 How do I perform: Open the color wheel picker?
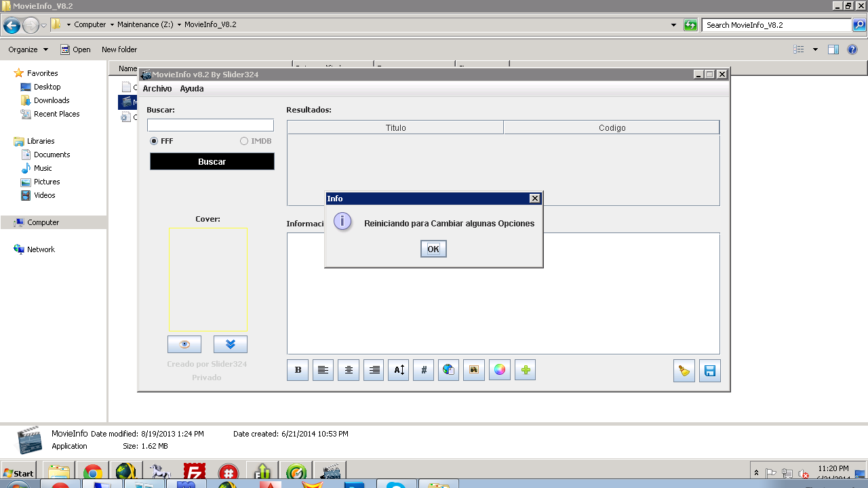point(500,370)
